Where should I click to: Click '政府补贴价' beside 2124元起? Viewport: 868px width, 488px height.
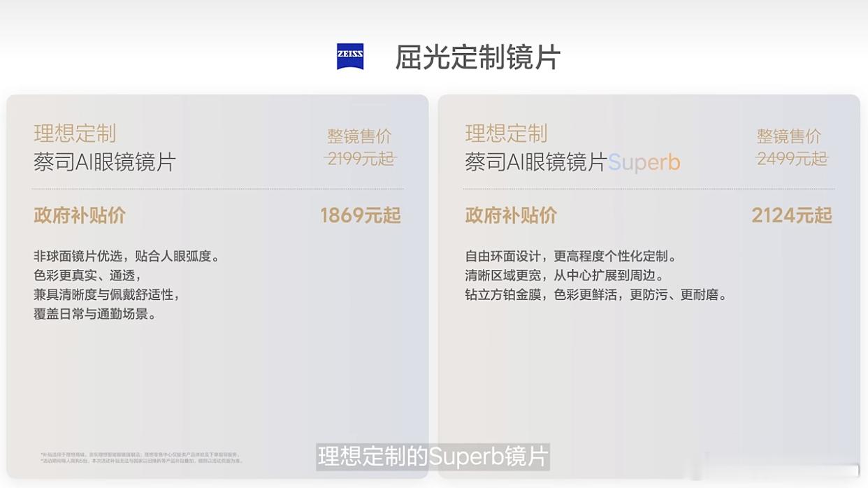pyautogui.click(x=512, y=215)
